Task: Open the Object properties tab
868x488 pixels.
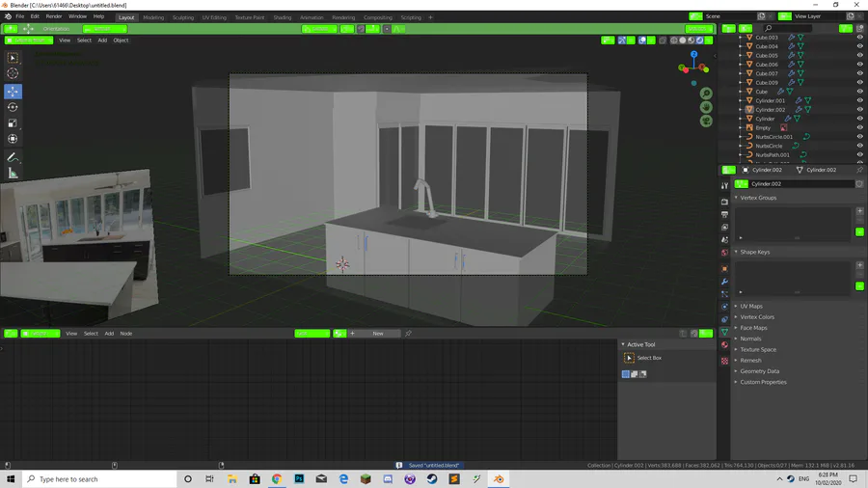Action: coord(724,269)
